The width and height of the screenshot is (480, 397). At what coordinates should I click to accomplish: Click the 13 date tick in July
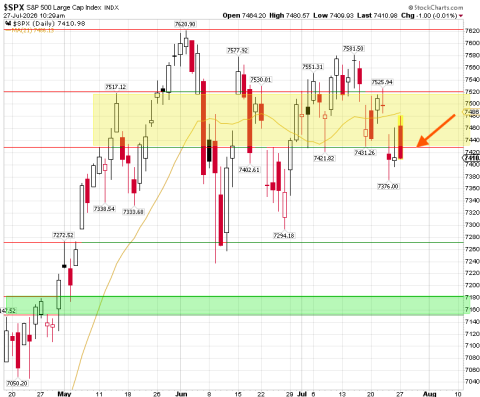click(x=342, y=394)
